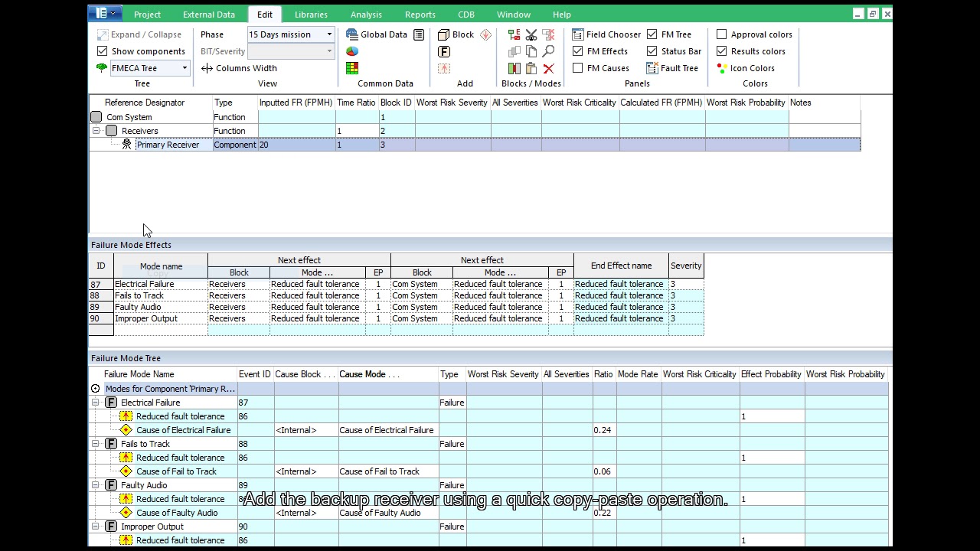
Task: Uncheck the Show components checkbox
Action: point(103,51)
